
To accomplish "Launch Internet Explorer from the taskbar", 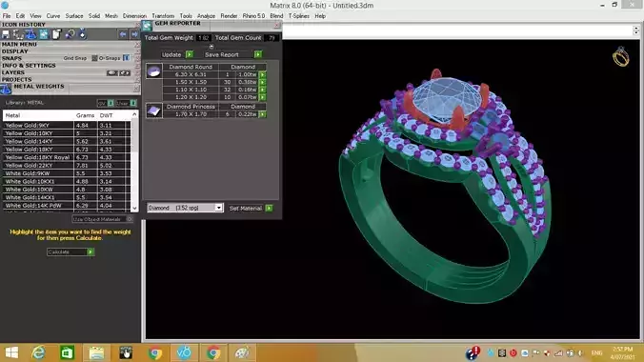I will coord(39,352).
